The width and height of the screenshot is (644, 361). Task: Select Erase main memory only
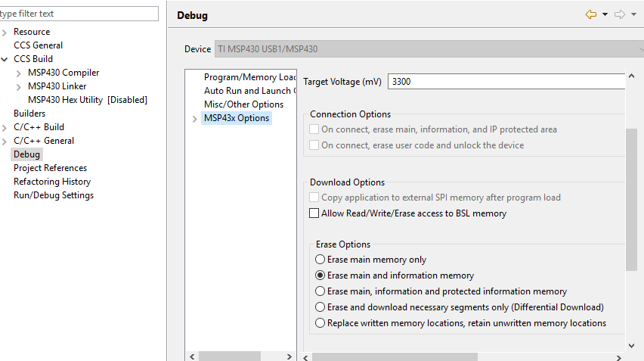coord(320,260)
